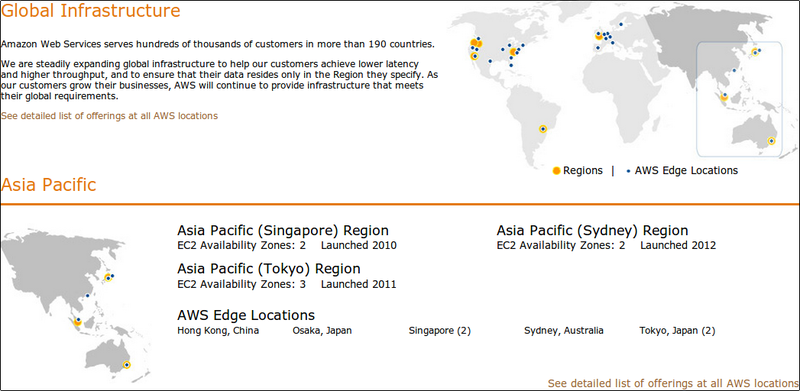The image size is (800, 391).
Task: Click 'Launched 2011' under Tokyo Region
Action: (x=359, y=284)
